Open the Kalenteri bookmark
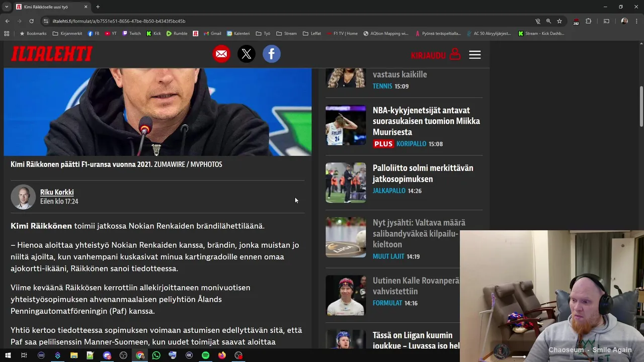This screenshot has width=644, height=362. [238, 34]
